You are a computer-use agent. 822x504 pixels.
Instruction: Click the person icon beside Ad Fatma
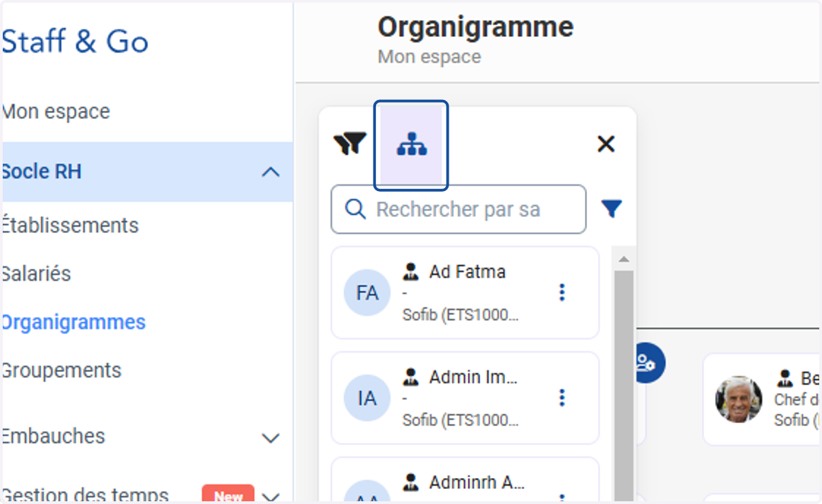pyautogui.click(x=411, y=271)
